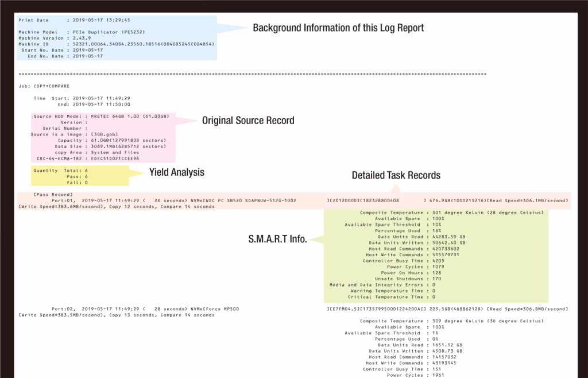Image resolution: width=588 pixels, height=378 pixels.
Task: Select the Machine Model PCIe Duplicator line
Action: tap(76, 32)
